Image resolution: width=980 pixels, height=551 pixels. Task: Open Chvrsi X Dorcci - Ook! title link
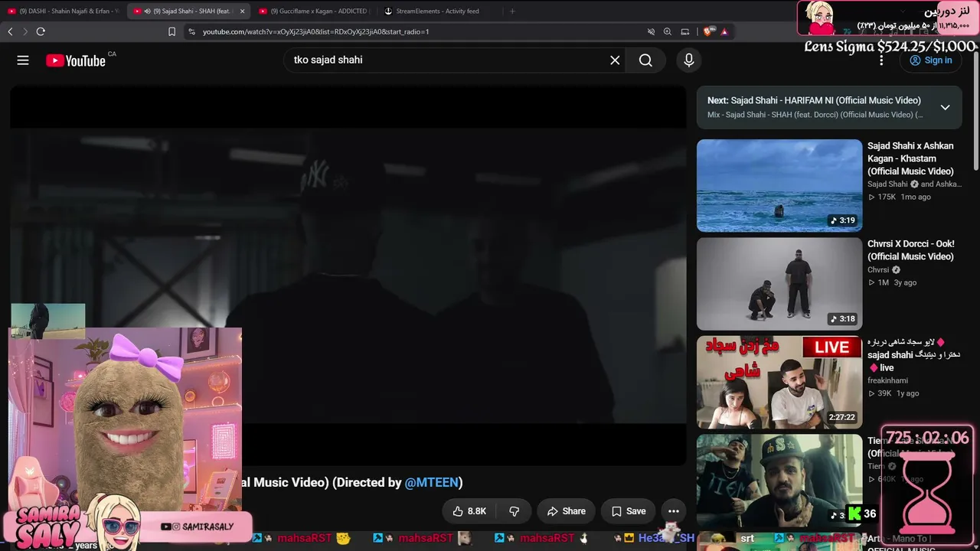tap(910, 250)
